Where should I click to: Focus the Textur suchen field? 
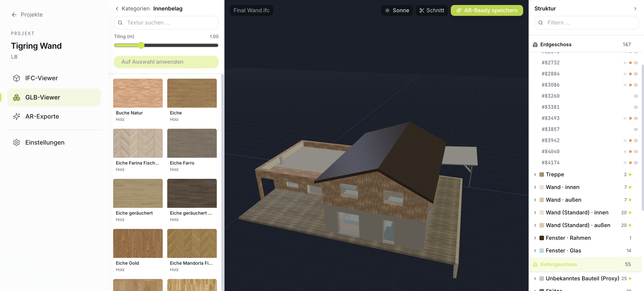166,23
